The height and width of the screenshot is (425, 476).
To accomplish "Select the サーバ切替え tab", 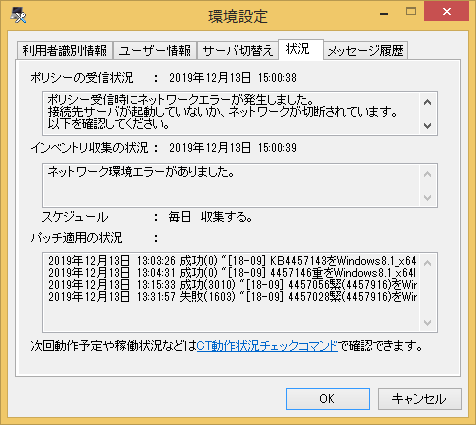I will click(x=238, y=51).
